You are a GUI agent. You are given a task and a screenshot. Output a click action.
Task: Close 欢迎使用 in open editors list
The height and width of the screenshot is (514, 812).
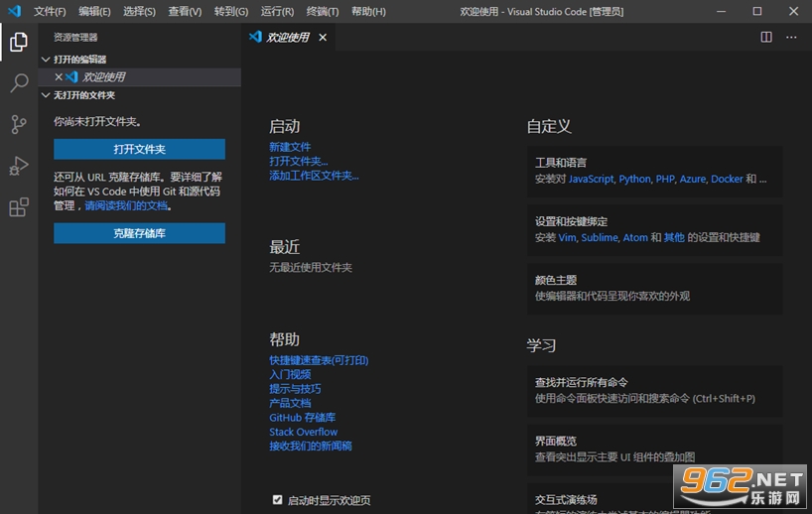(x=59, y=77)
